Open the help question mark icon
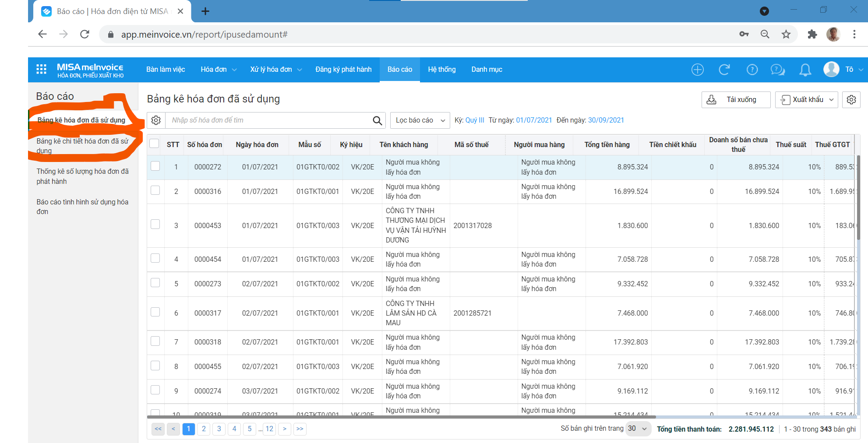Screen dimensions: 868x443 [x=752, y=69]
